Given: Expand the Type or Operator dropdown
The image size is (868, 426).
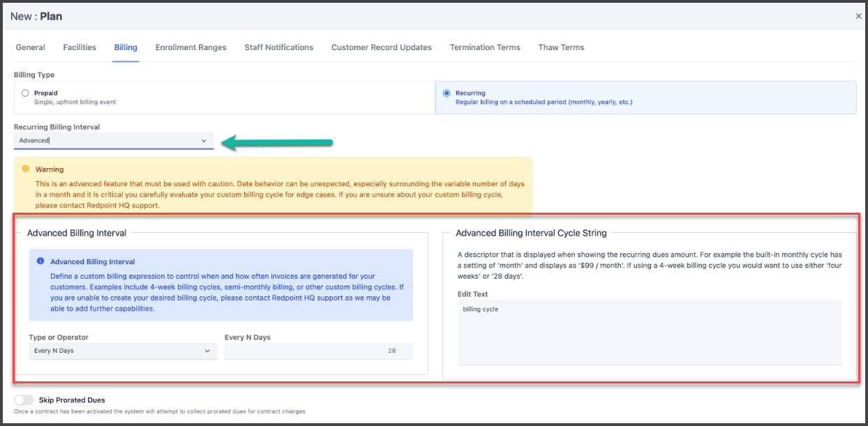Looking at the screenshot, I should [x=122, y=351].
